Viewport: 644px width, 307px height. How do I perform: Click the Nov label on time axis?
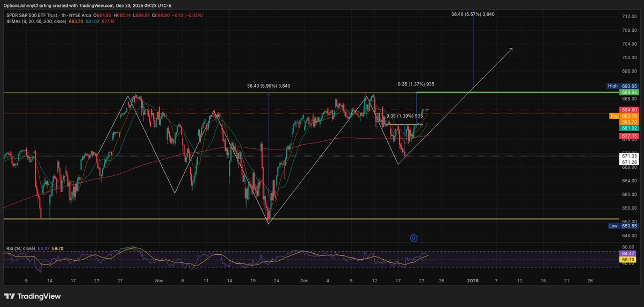[160, 281]
